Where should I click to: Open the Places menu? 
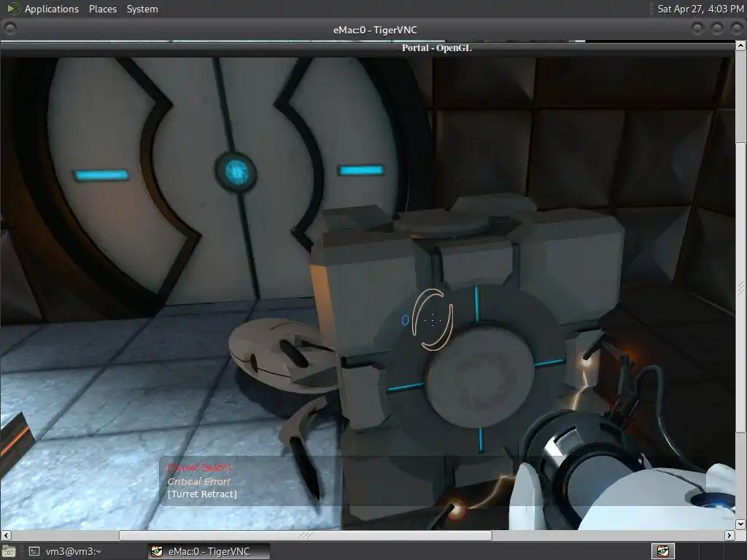pos(102,9)
